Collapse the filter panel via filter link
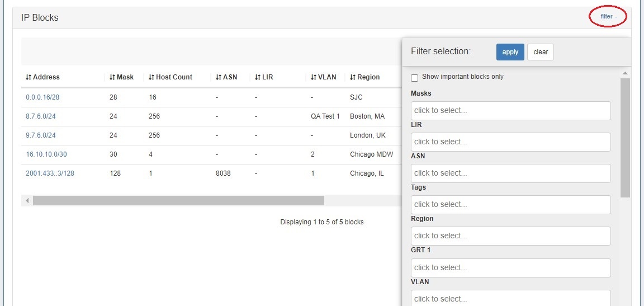This screenshot has height=306, width=644. tap(608, 17)
